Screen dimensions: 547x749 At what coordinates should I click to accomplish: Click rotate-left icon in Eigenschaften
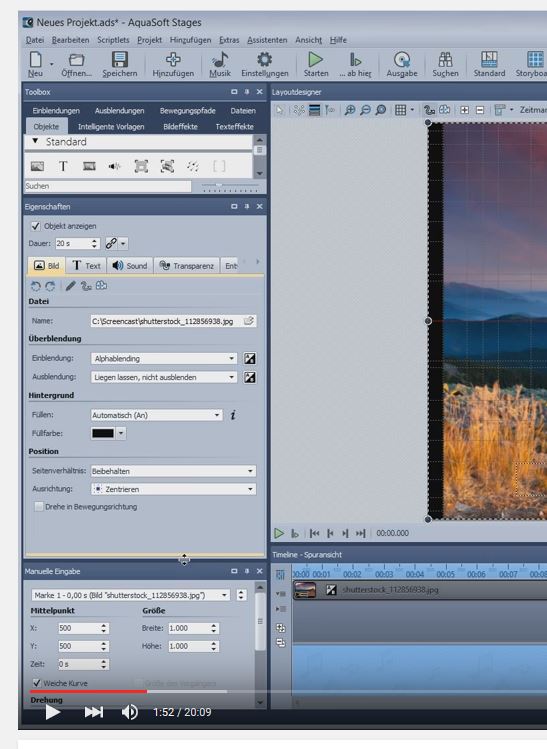[x=35, y=286]
